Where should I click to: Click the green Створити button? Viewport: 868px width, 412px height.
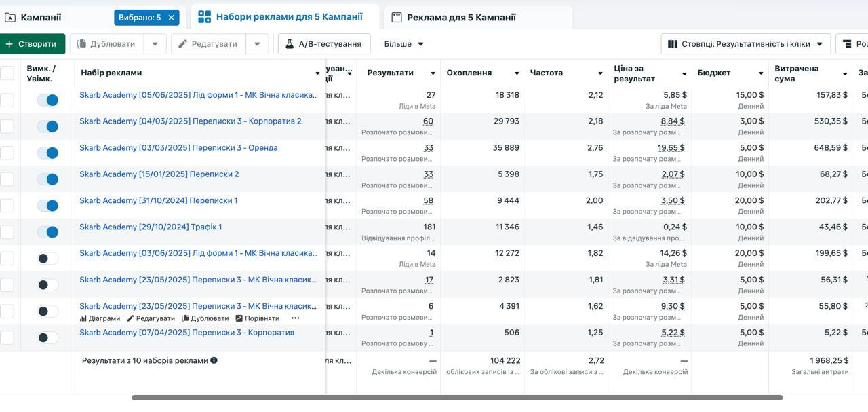pyautogui.click(x=31, y=44)
